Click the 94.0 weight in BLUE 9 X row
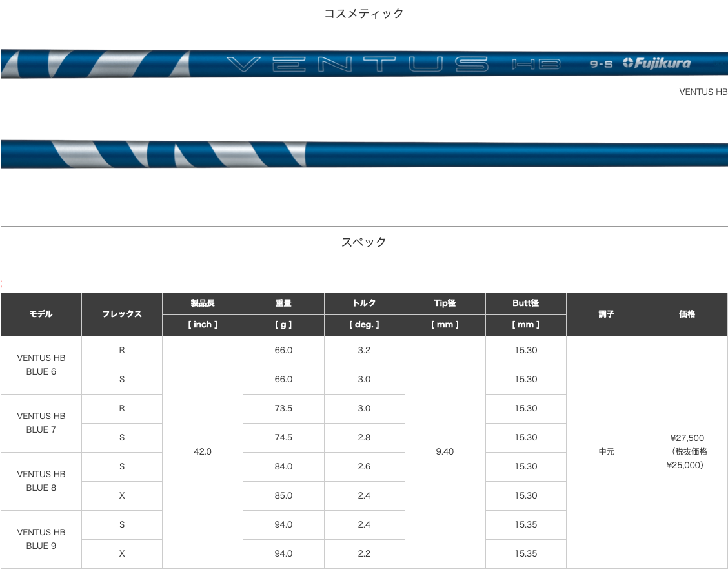Screen dimensions: 728x576 pos(283,553)
